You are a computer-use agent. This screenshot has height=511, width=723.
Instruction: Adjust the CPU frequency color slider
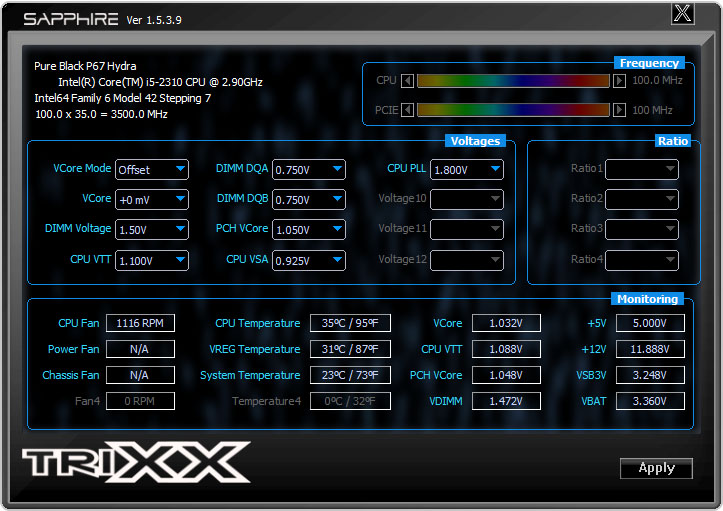(513, 81)
